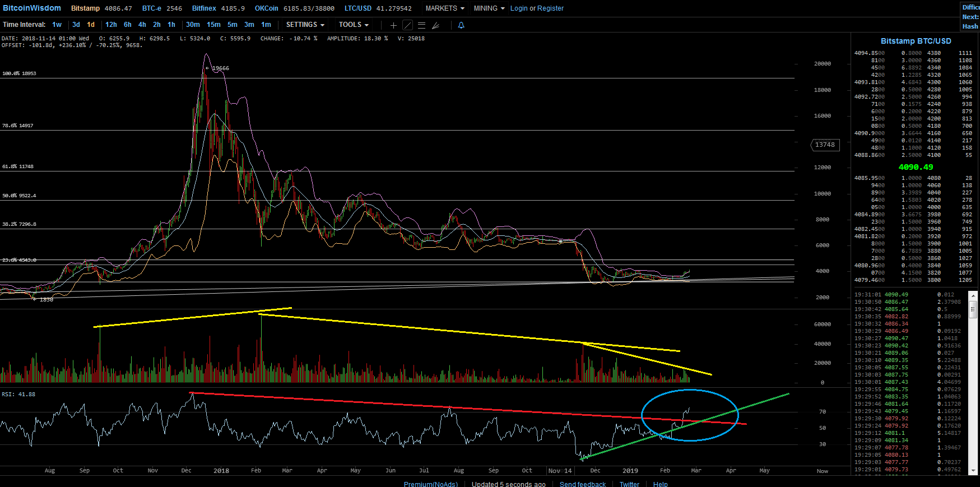Click the trade history scrollbar thumb
Image resolution: width=980 pixels, height=487 pixels.
click(973, 309)
